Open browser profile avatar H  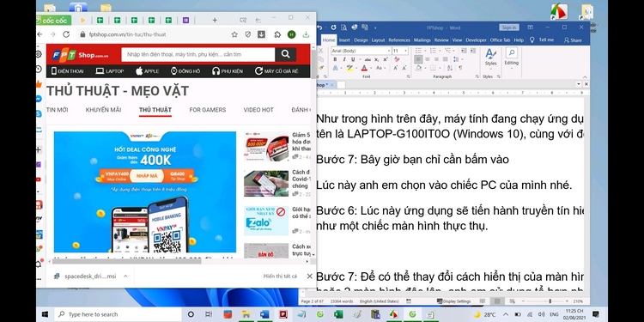point(291,34)
